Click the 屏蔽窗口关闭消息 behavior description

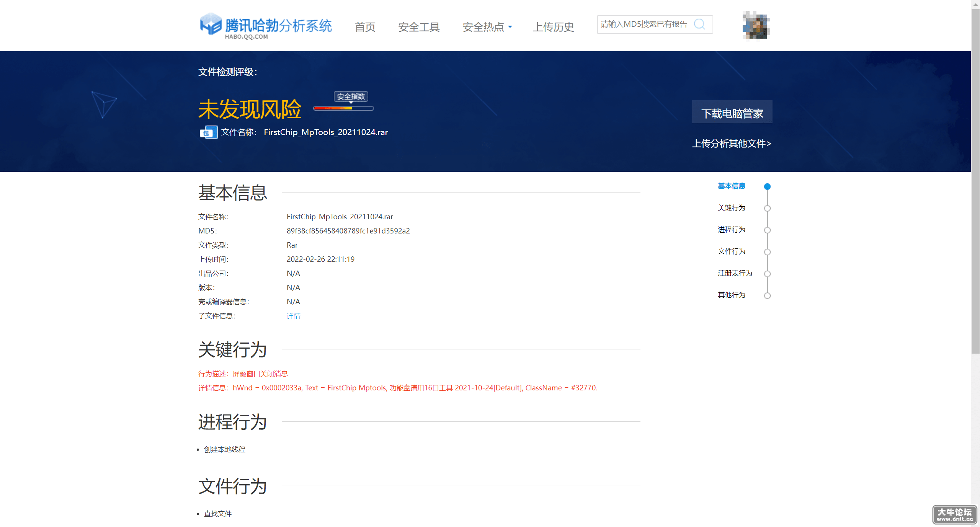pos(260,374)
